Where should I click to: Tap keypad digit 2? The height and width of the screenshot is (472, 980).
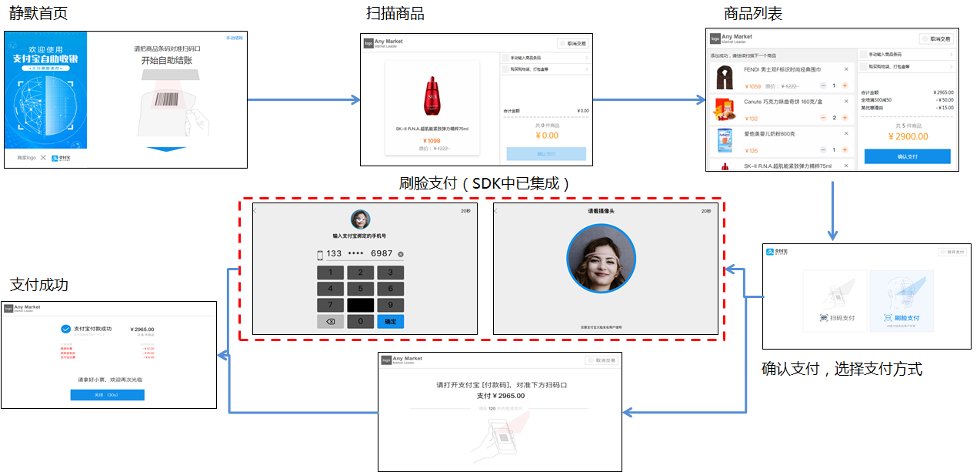[361, 273]
